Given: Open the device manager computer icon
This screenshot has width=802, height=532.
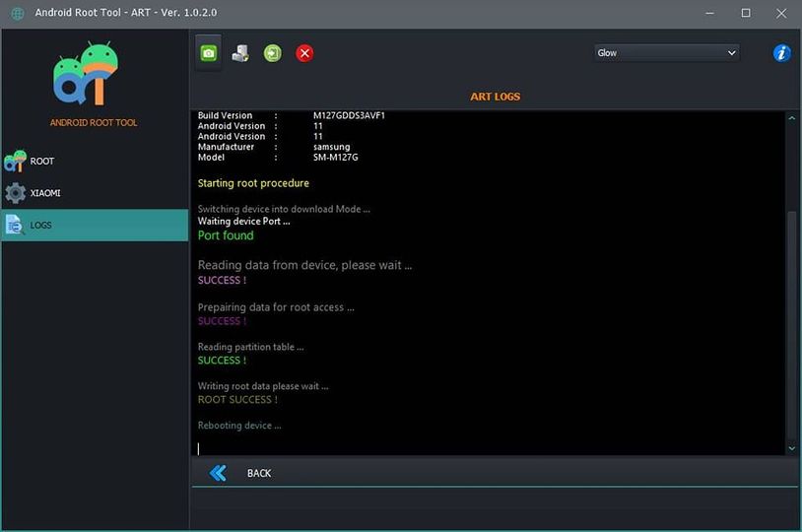Looking at the screenshot, I should [x=240, y=53].
